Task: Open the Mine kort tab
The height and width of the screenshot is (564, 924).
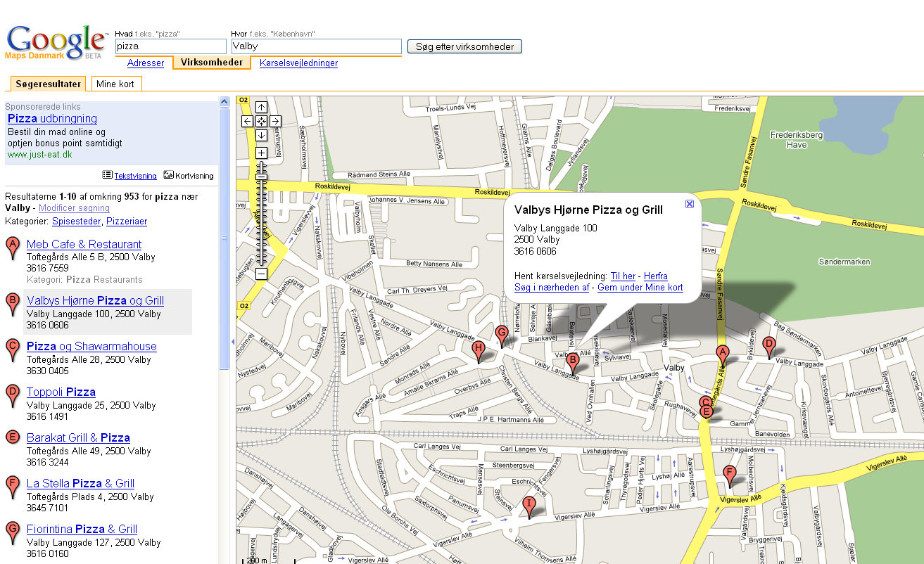Action: point(115,84)
